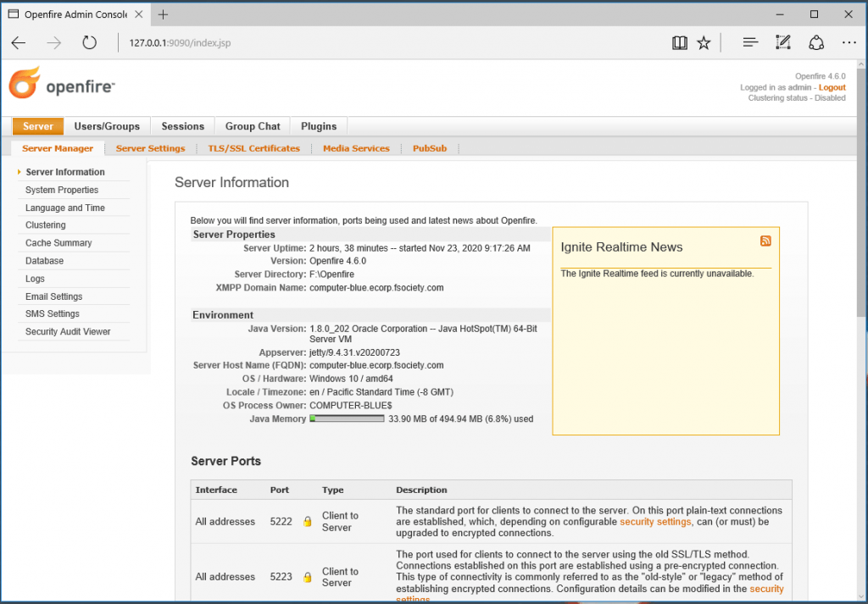Open the Server tab
The width and height of the screenshot is (868, 604).
tap(38, 126)
